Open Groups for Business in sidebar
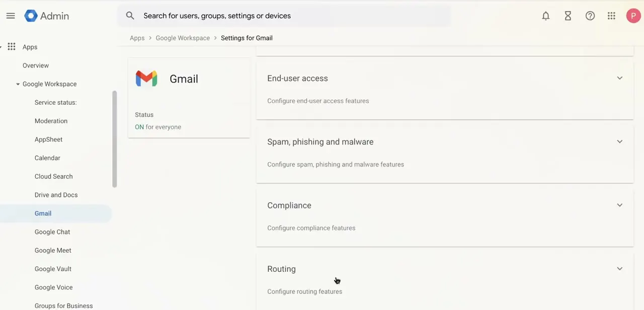 tap(63, 305)
